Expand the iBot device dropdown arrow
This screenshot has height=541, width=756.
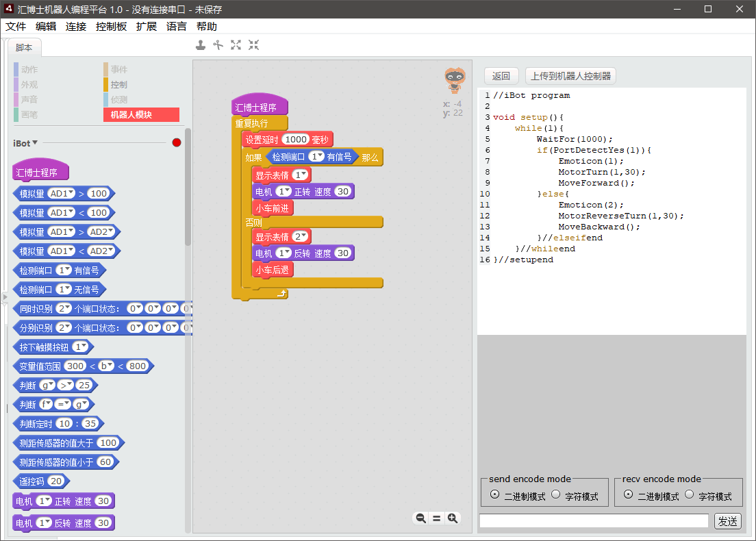coord(35,142)
